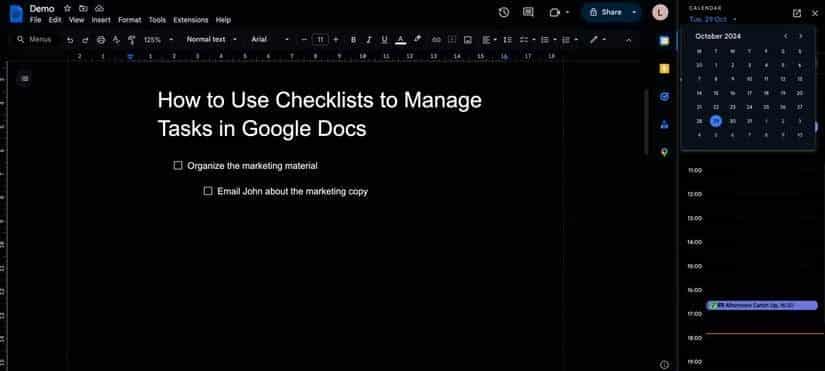Viewport: 825px width, 371px height.
Task: Check cloud save status icon
Action: click(x=99, y=8)
